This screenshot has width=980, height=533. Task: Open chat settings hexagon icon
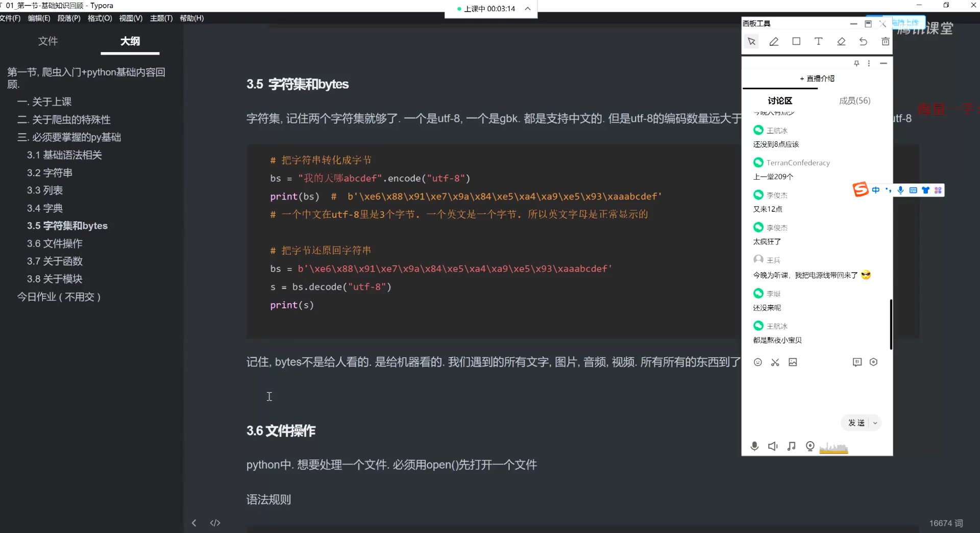click(873, 362)
